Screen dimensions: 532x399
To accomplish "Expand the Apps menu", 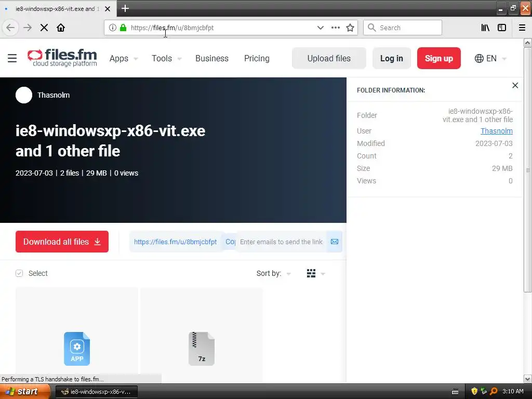I will pos(124,58).
